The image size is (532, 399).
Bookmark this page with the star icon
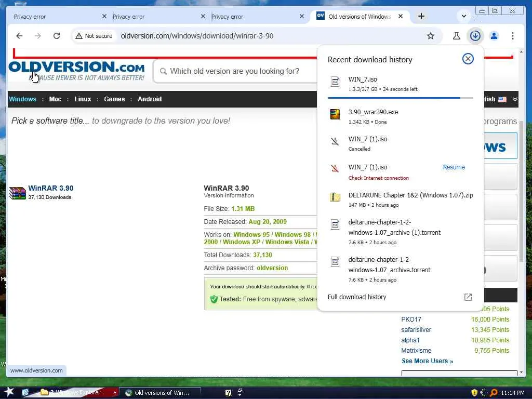431,36
